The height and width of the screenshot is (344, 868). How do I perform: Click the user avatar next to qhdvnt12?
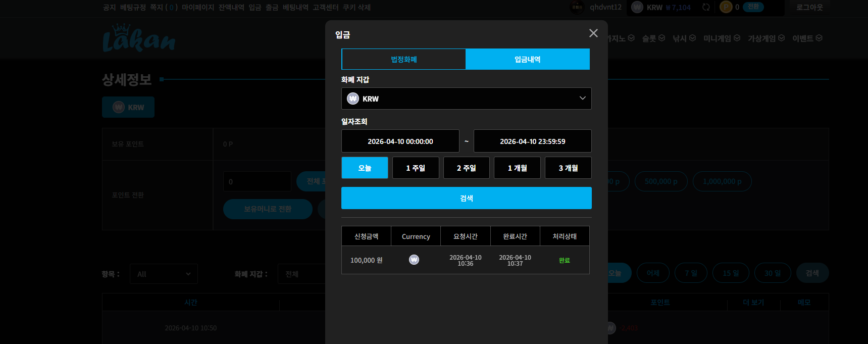pyautogui.click(x=577, y=7)
